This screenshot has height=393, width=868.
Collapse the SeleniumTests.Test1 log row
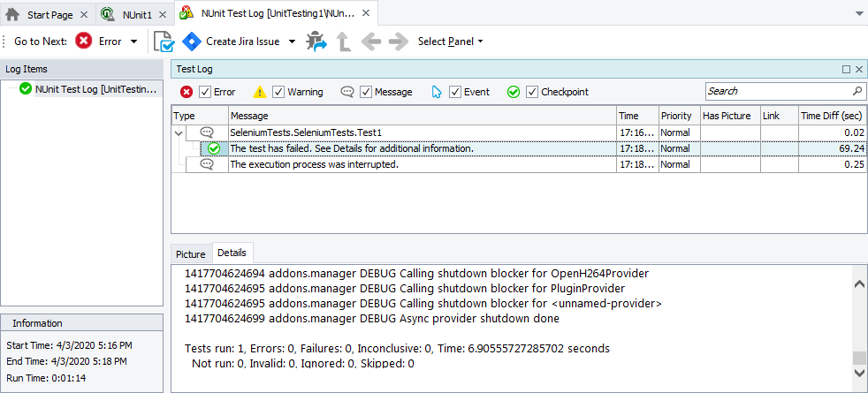tap(179, 132)
